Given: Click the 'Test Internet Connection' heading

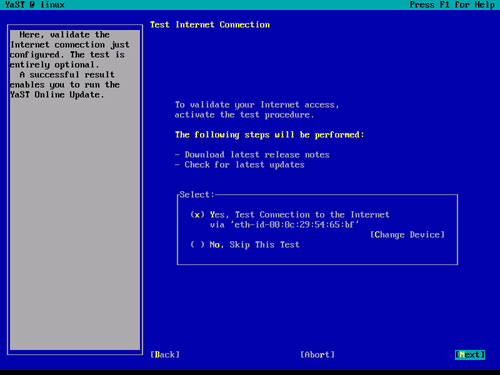Looking at the screenshot, I should (210, 25).
